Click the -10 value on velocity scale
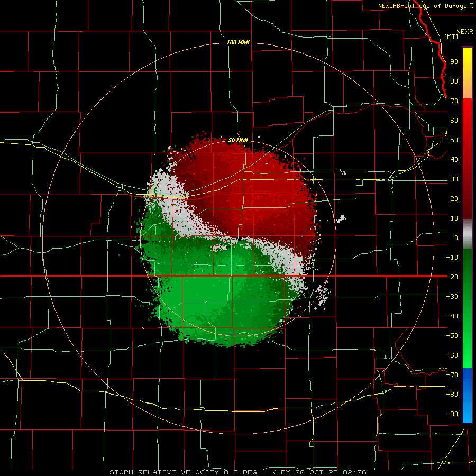This screenshot has width=476, height=476. pyautogui.click(x=452, y=258)
